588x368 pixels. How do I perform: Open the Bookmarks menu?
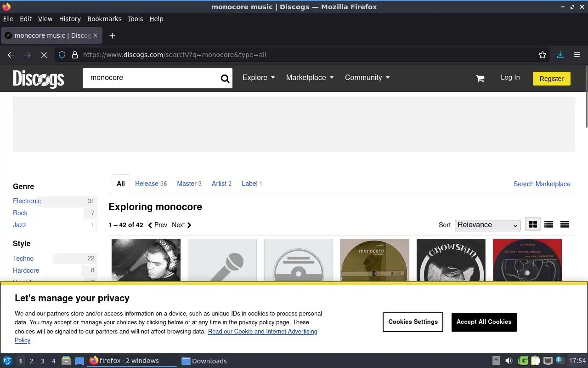pyautogui.click(x=104, y=19)
